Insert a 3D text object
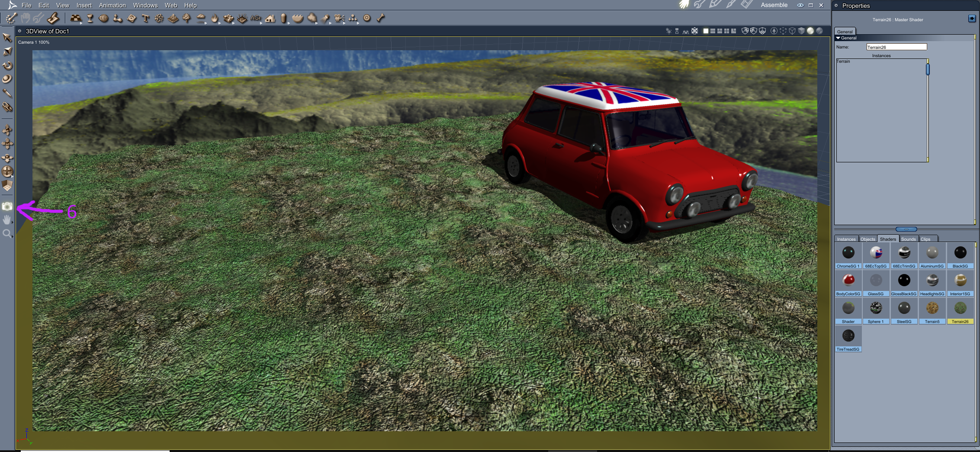 point(145,18)
